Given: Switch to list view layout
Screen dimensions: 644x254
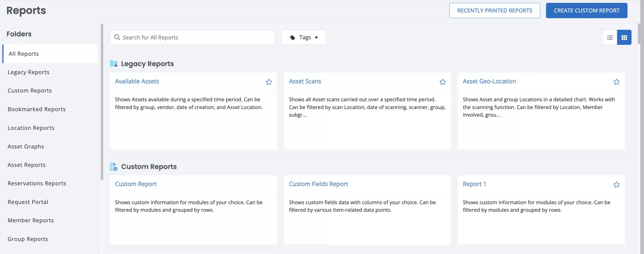Looking at the screenshot, I should (x=610, y=38).
